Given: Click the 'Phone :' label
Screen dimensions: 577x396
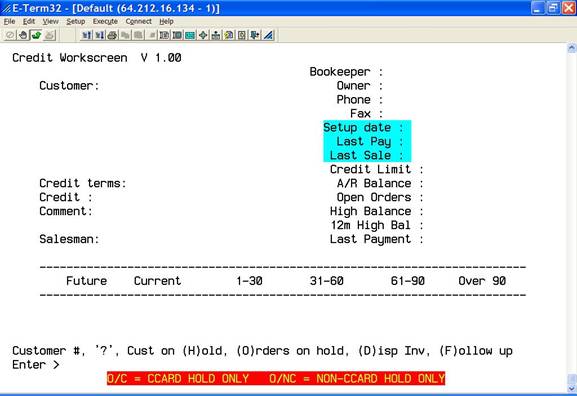Looking at the screenshot, I should (360, 100).
